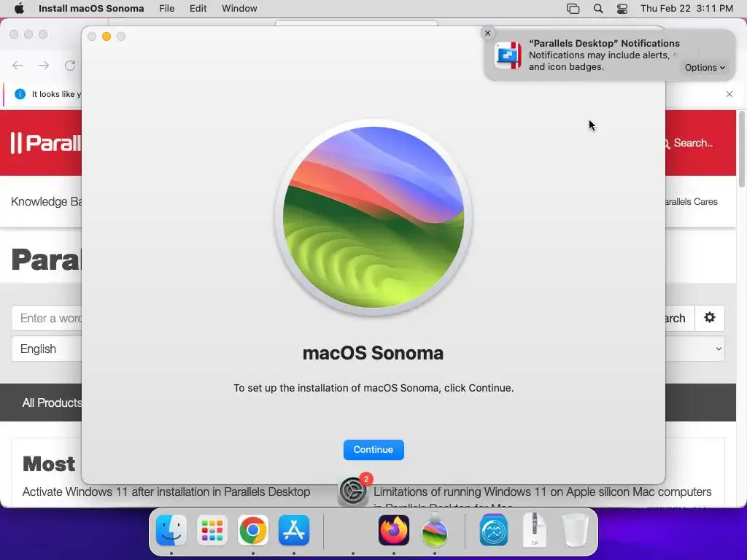Open Activate Windows 11 after installation article
747x560 pixels.
pyautogui.click(x=166, y=491)
